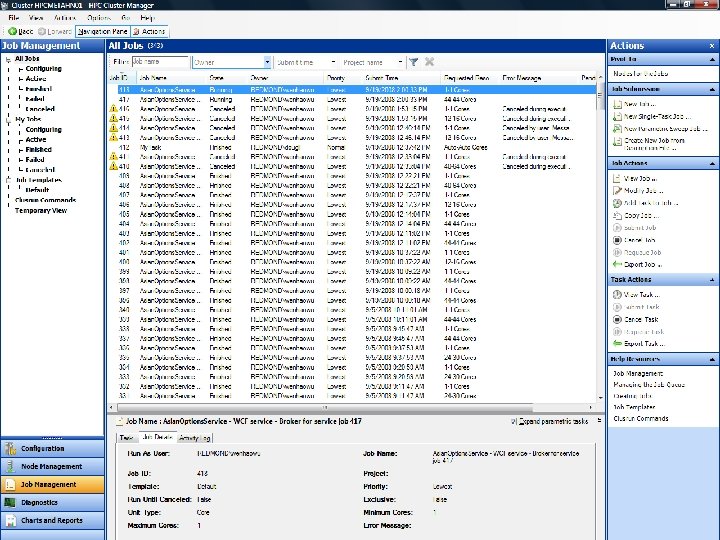Select Temporary View in tree
Screen dimensions: 720x540
point(41,210)
